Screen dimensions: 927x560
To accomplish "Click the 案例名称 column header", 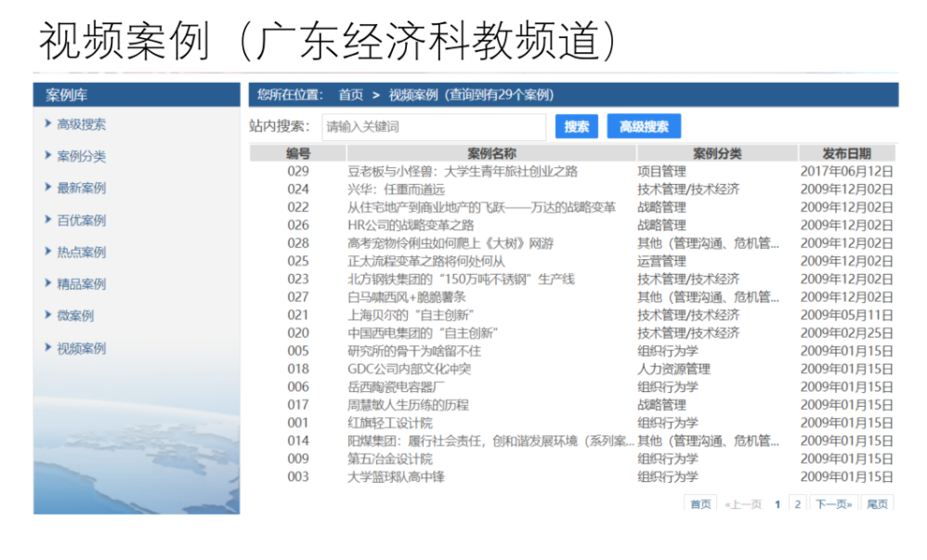I will pos(492,154).
